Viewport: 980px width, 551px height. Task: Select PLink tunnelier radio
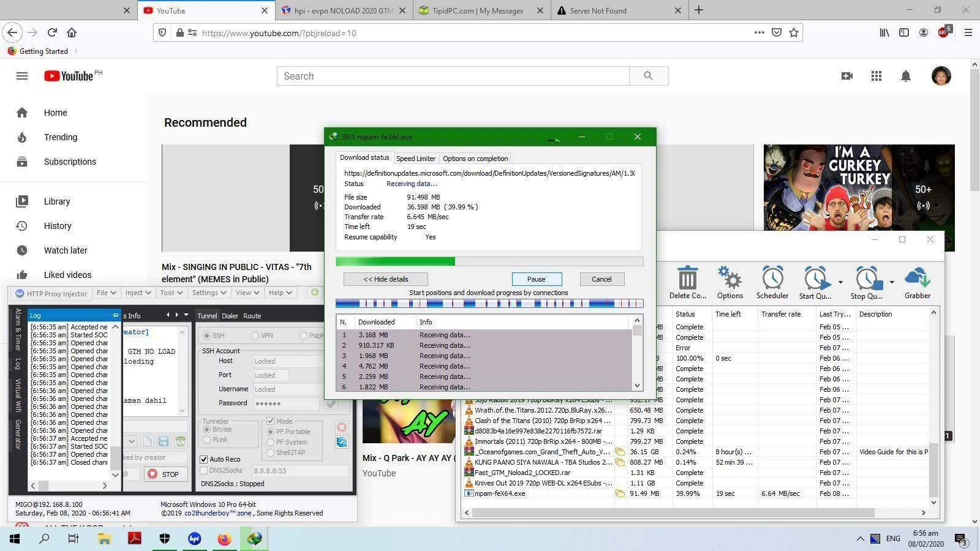click(x=206, y=440)
